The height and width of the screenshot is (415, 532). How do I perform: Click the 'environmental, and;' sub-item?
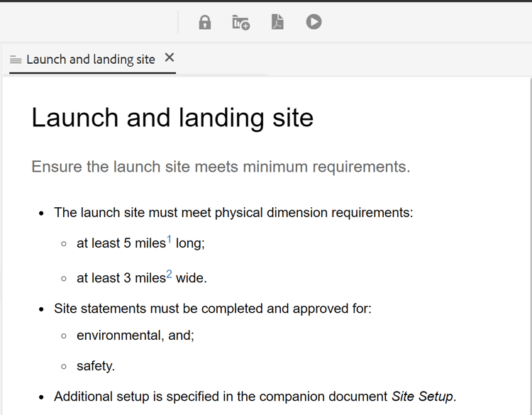pos(135,336)
